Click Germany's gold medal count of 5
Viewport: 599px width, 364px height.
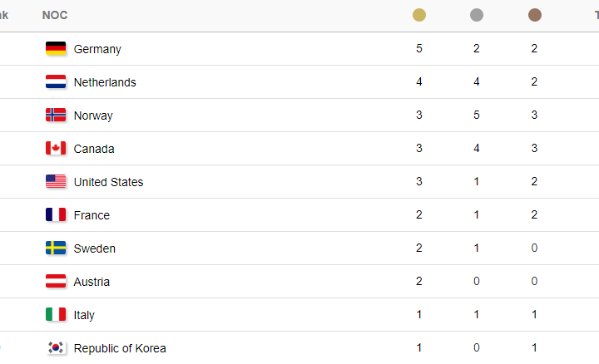pyautogui.click(x=419, y=48)
